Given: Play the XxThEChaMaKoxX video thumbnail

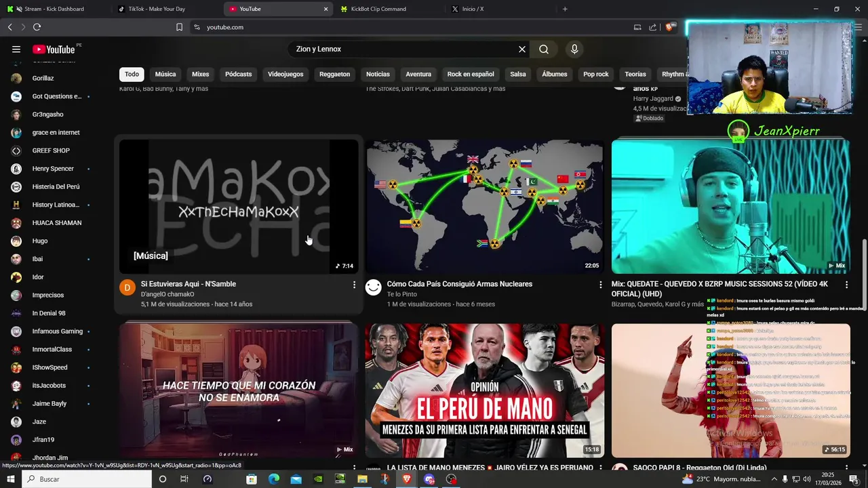Looking at the screenshot, I should pos(239,206).
